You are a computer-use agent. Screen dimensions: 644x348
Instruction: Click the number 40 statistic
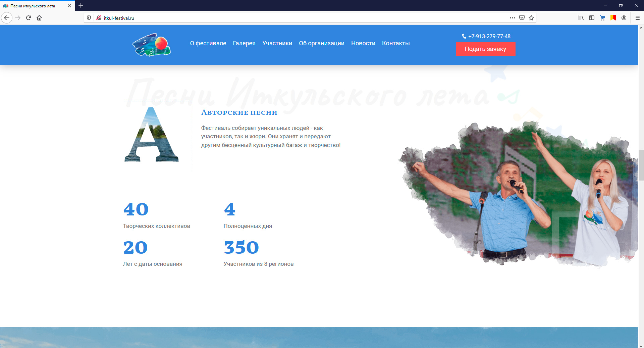pos(136,209)
